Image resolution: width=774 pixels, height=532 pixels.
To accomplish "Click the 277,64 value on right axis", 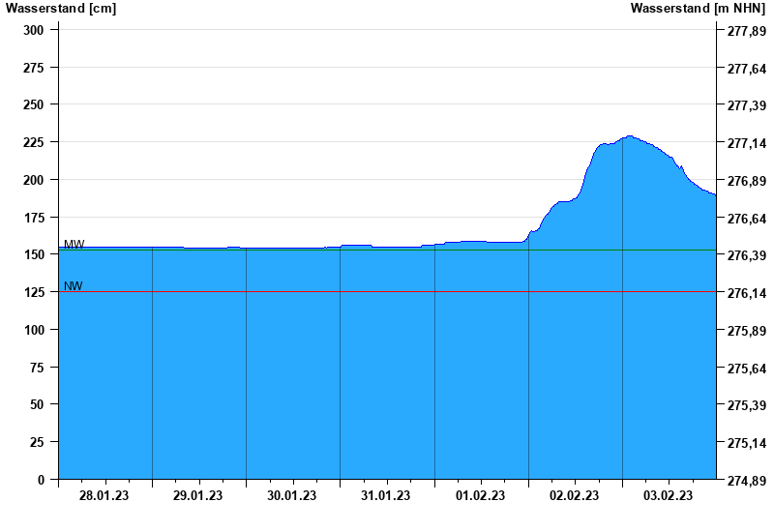I will click(747, 69).
